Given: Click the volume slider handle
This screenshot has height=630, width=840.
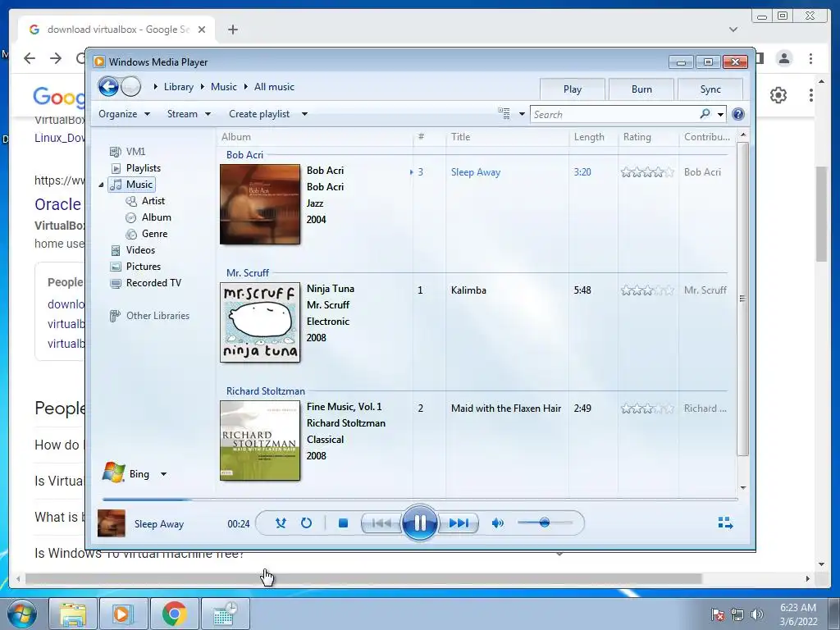Looking at the screenshot, I should coord(545,523).
